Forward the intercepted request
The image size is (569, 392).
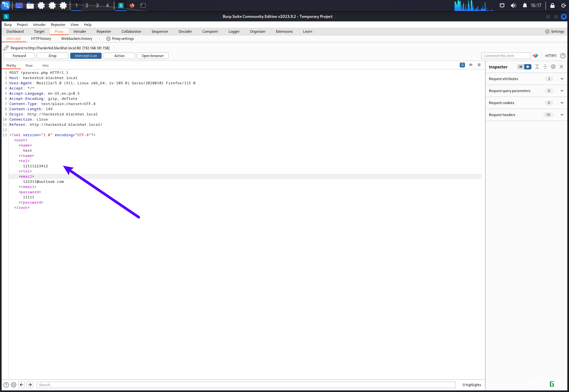[19, 56]
